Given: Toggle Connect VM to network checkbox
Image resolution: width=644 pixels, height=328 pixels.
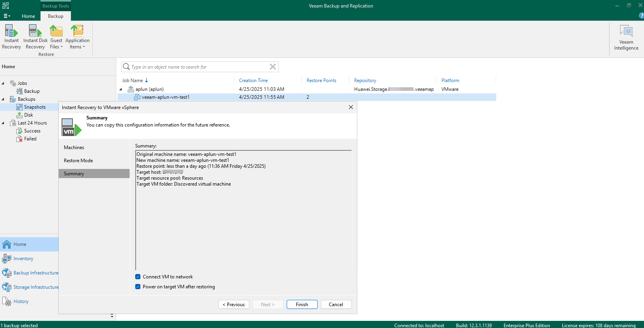Looking at the screenshot, I should pyautogui.click(x=138, y=277).
